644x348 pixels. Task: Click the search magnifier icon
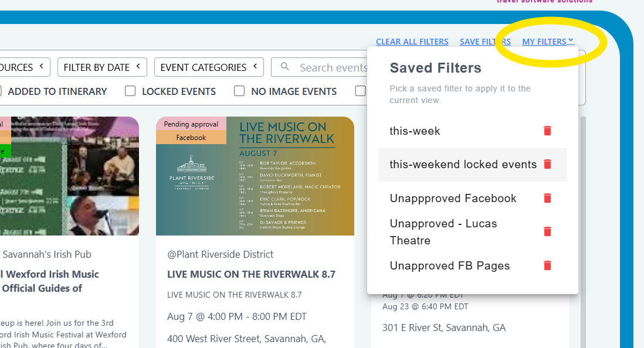[284, 66]
